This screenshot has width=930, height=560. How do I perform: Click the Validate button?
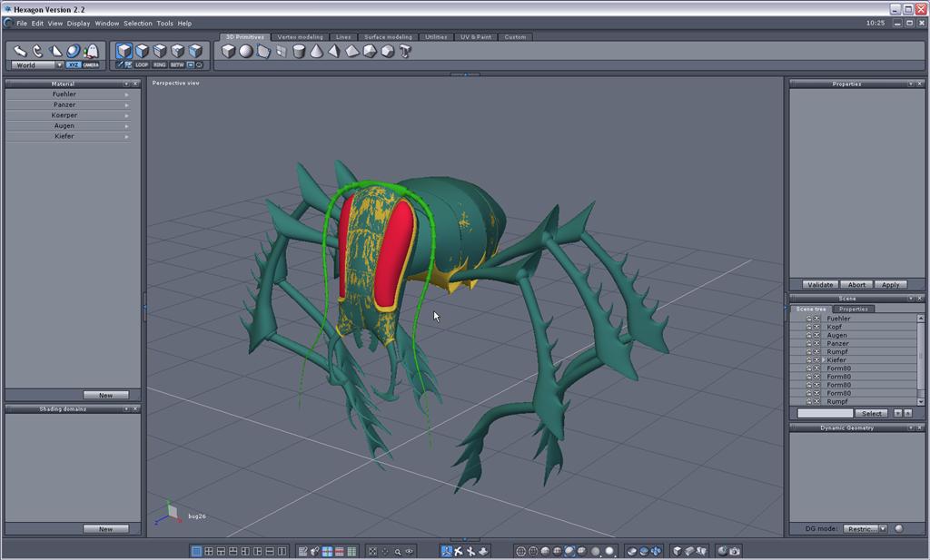[820, 285]
